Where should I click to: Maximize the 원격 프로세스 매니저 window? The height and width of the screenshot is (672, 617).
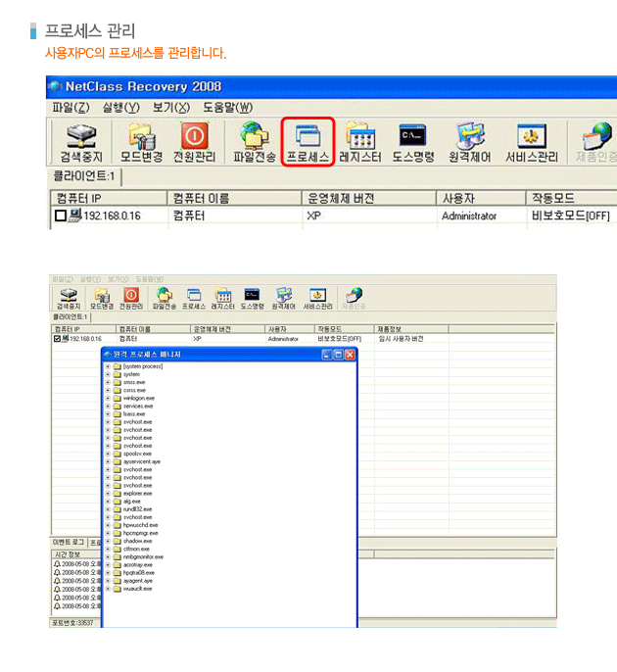tap(339, 355)
